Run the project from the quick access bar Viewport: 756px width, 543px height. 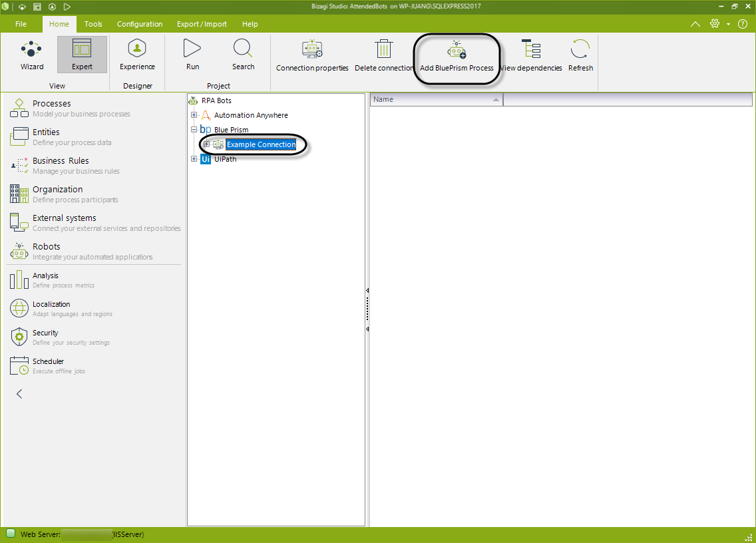(67, 7)
